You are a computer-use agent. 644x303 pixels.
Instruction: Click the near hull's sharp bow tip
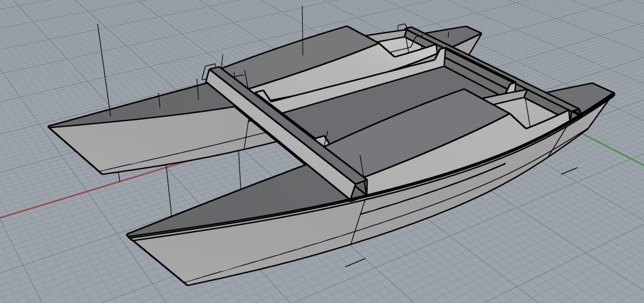[130, 235]
